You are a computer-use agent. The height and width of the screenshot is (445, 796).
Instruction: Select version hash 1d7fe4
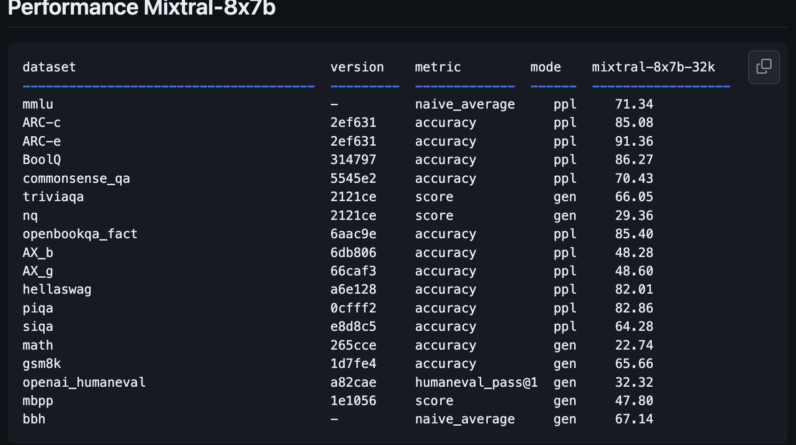(353, 364)
